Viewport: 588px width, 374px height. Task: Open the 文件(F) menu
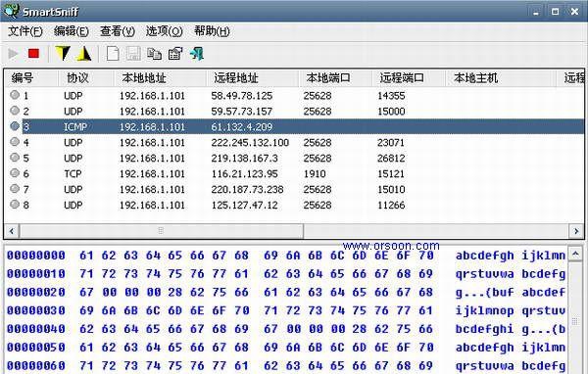click(x=25, y=31)
